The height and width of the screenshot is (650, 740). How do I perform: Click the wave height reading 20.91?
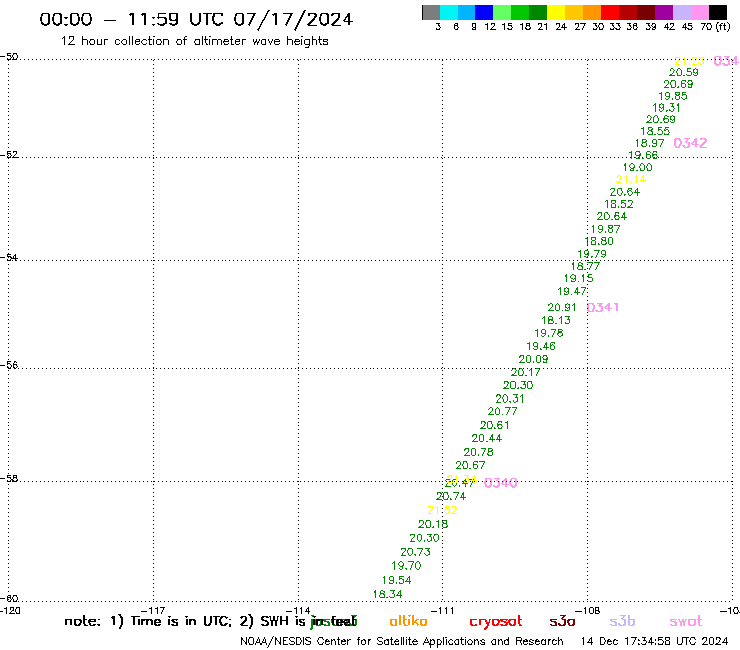[x=562, y=308]
